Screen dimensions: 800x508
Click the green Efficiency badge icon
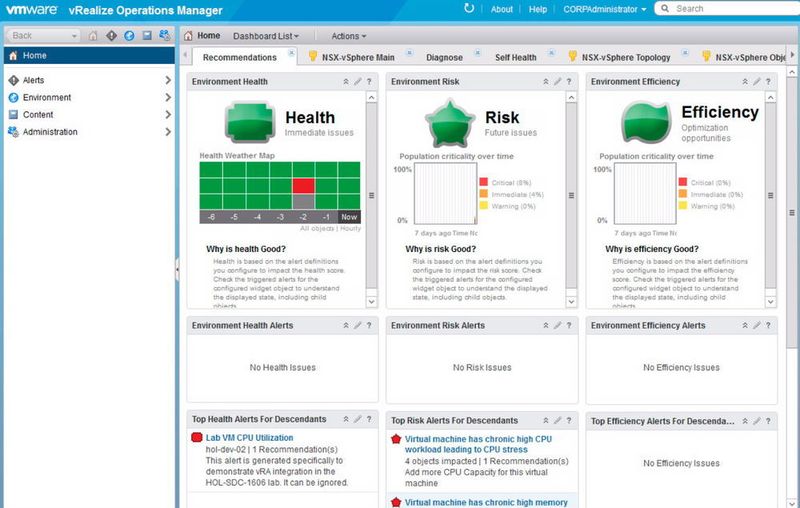[646, 122]
